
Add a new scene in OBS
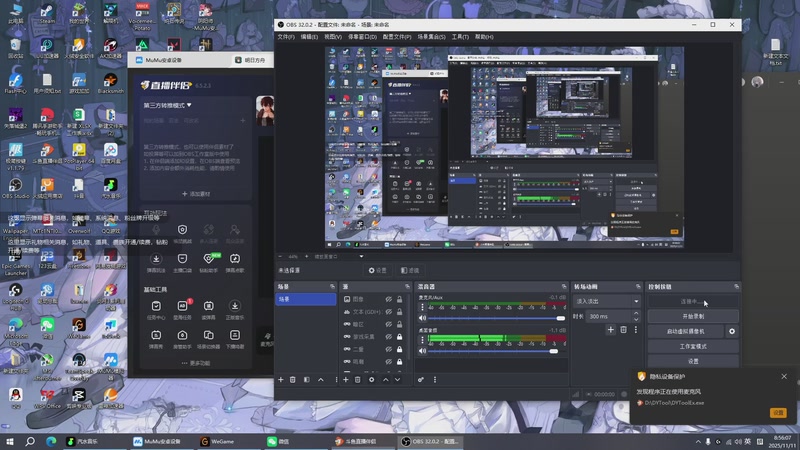281,380
